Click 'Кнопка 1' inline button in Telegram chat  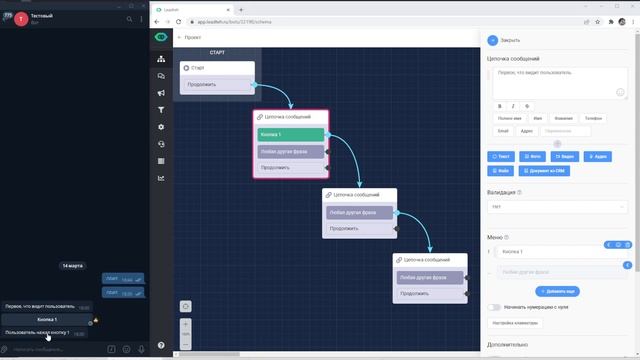[x=47, y=320]
